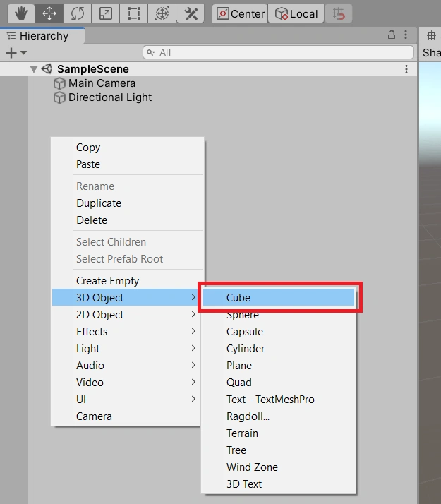This screenshot has height=504, width=441.
Task: Select the SampleScene row
Action: [x=209, y=69]
